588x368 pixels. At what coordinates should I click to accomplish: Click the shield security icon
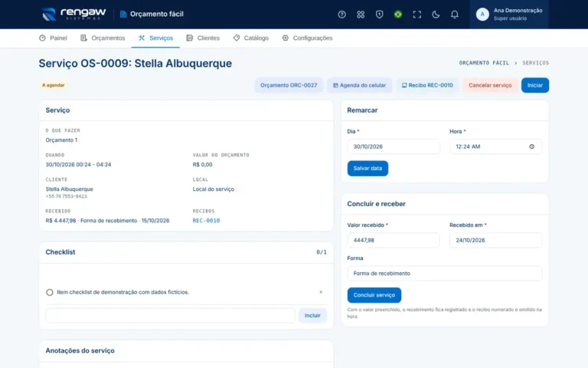(x=379, y=15)
